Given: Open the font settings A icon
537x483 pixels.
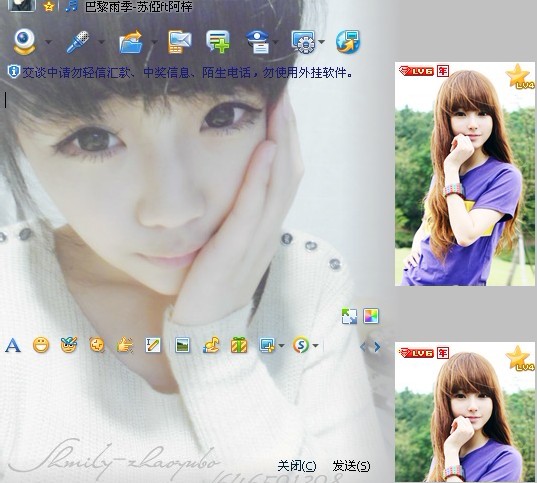Looking at the screenshot, I should 13,345.
